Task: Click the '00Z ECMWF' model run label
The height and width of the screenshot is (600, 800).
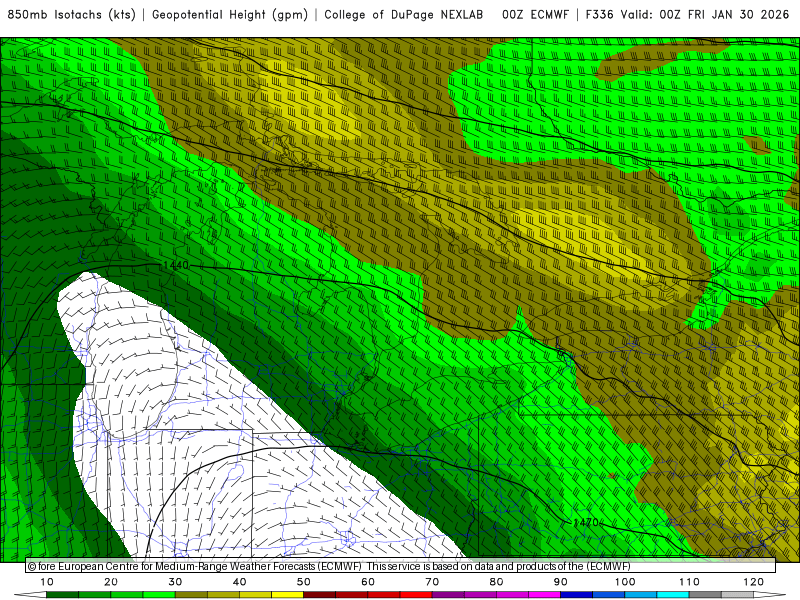Action: point(535,15)
